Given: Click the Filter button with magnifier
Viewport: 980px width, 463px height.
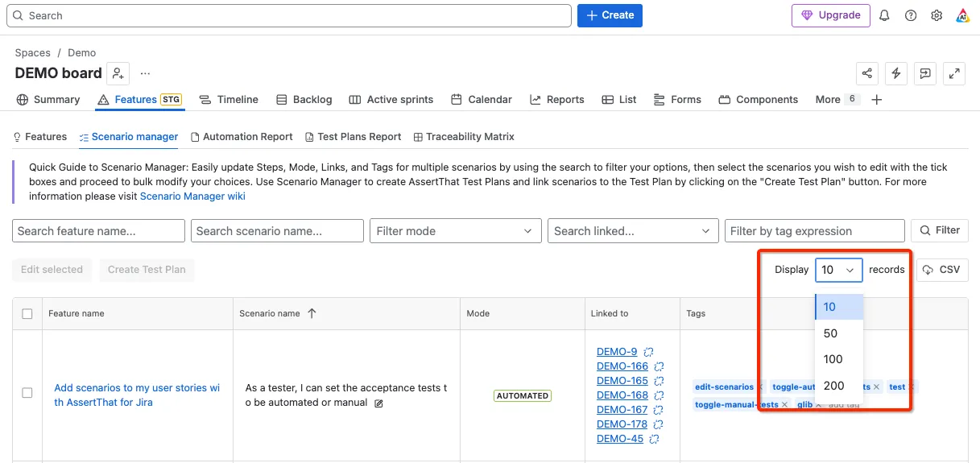Looking at the screenshot, I should [x=940, y=231].
